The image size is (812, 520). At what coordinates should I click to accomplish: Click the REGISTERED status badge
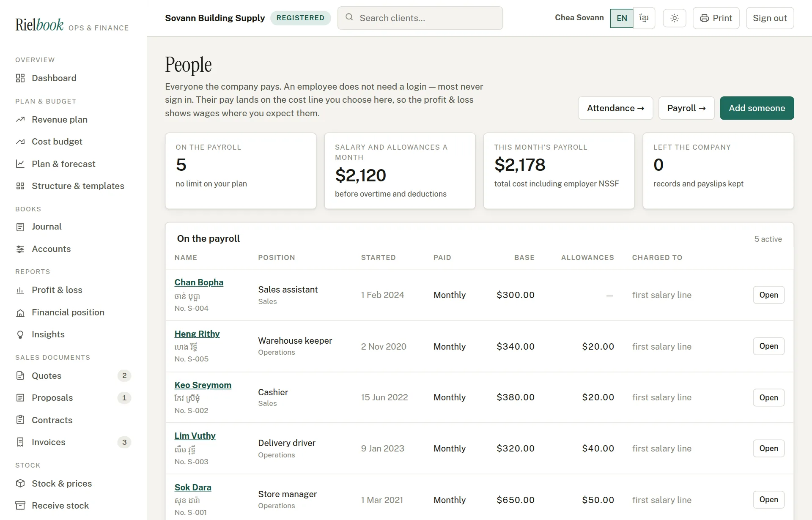300,18
